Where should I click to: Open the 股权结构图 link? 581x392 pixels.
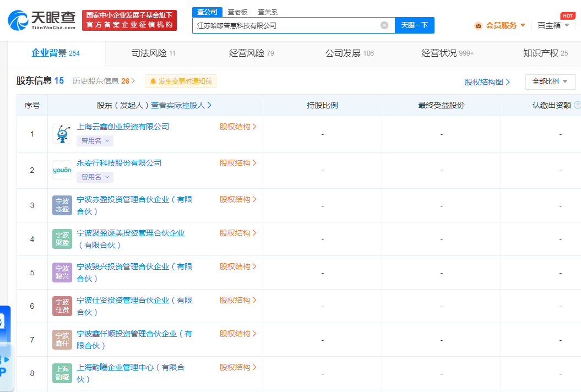coord(487,82)
